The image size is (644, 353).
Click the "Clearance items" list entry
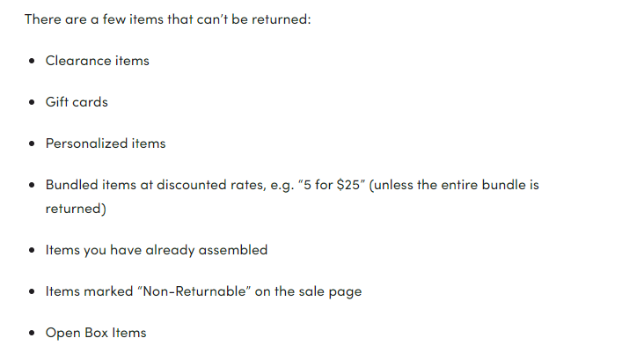pos(97,61)
